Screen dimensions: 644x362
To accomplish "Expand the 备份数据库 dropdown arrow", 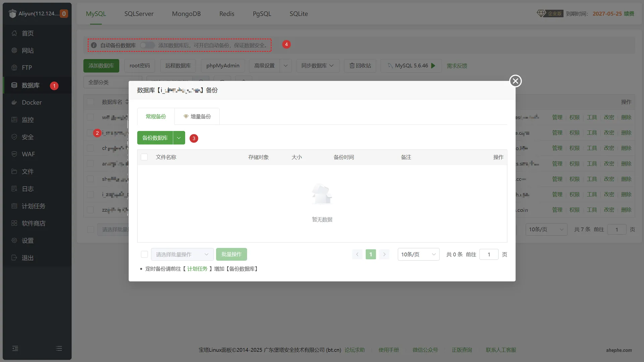I will pyautogui.click(x=179, y=138).
